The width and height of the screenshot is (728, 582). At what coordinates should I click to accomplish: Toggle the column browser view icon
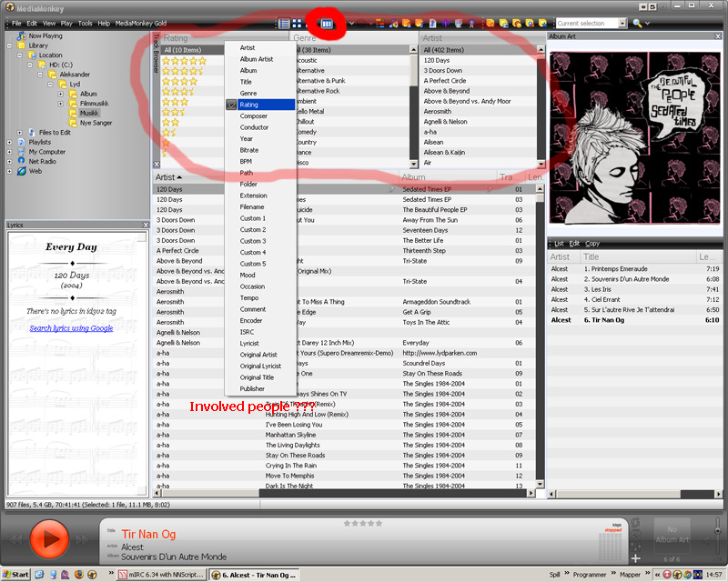327,24
